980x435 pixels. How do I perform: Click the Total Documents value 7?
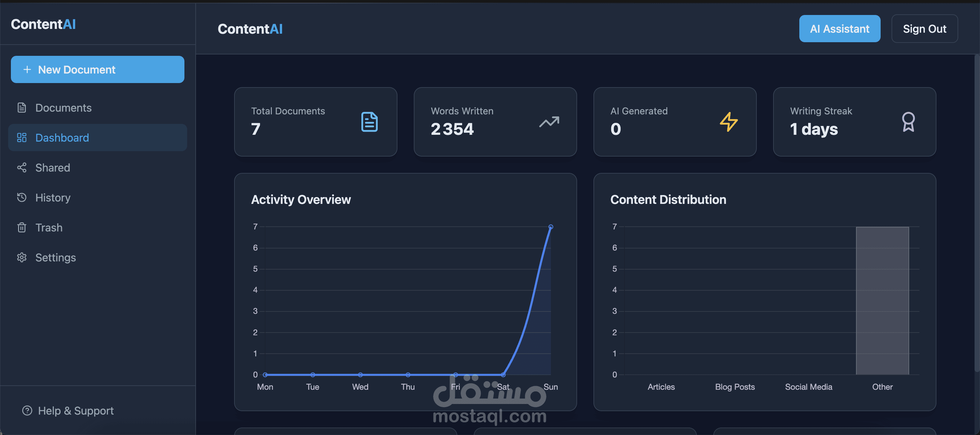coord(256,129)
